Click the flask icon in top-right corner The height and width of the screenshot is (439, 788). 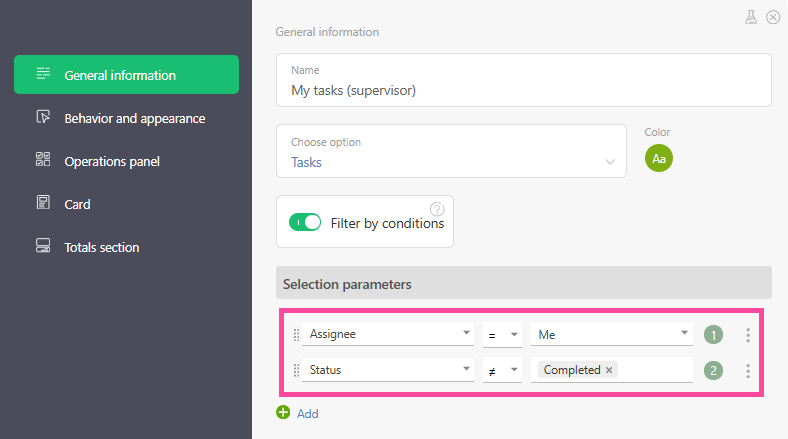751,17
